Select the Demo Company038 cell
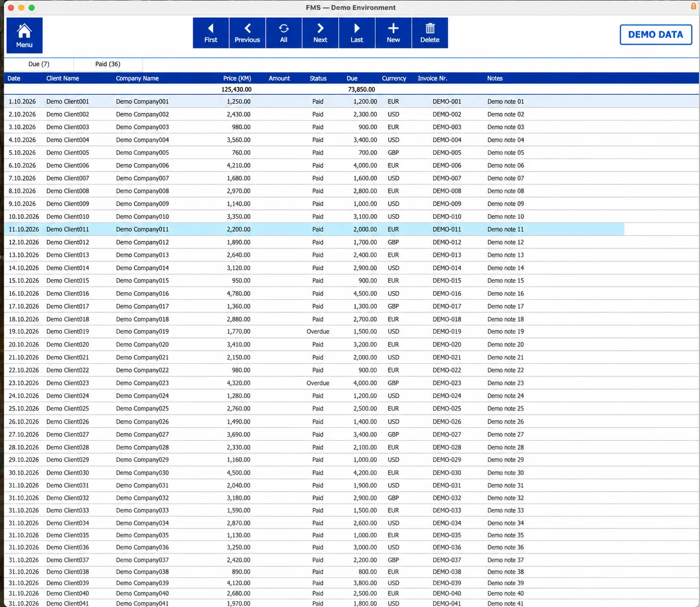The height and width of the screenshot is (607, 700). (142, 572)
